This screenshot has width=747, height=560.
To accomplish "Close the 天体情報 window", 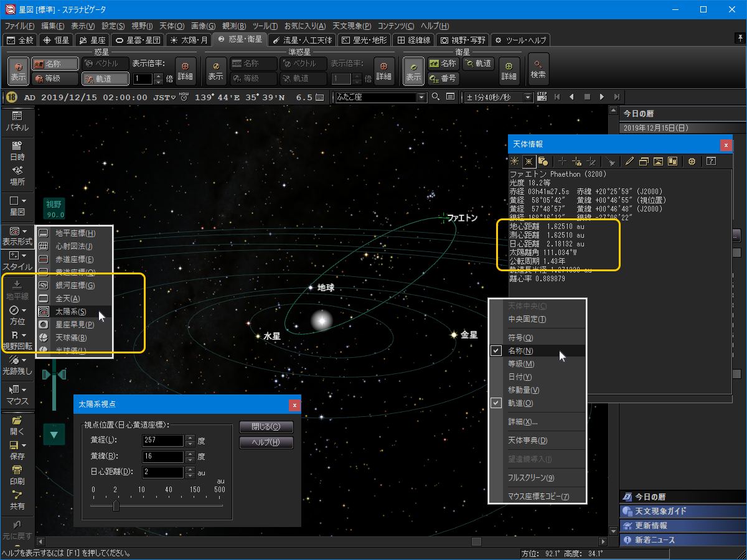I will (x=726, y=144).
